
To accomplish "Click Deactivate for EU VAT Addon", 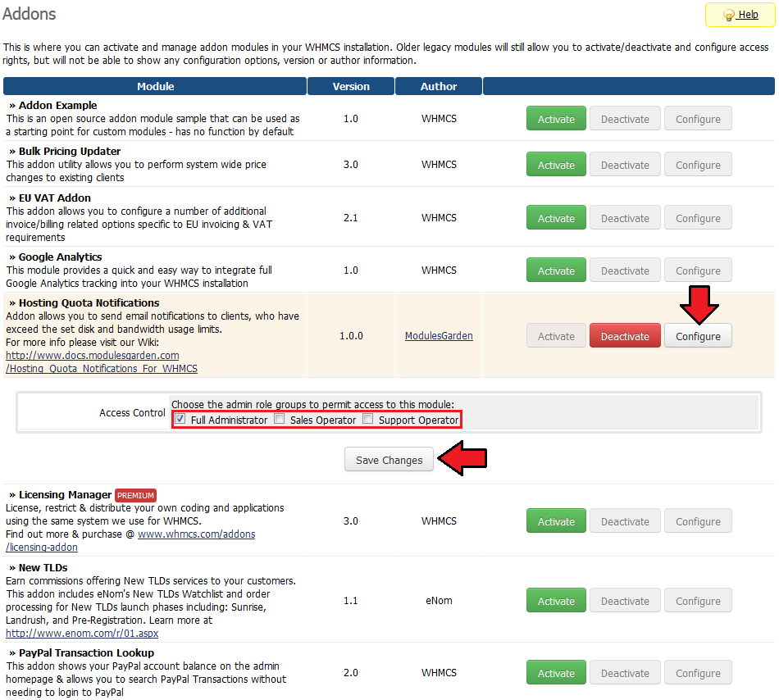I will pyautogui.click(x=625, y=218).
